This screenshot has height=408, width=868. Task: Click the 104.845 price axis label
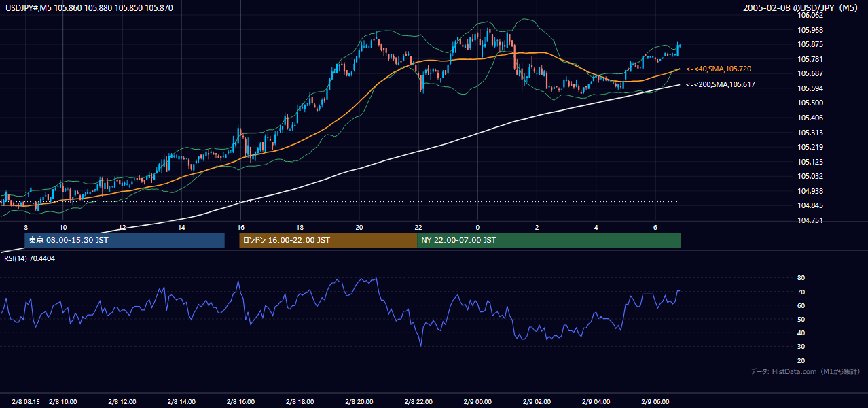click(x=810, y=206)
